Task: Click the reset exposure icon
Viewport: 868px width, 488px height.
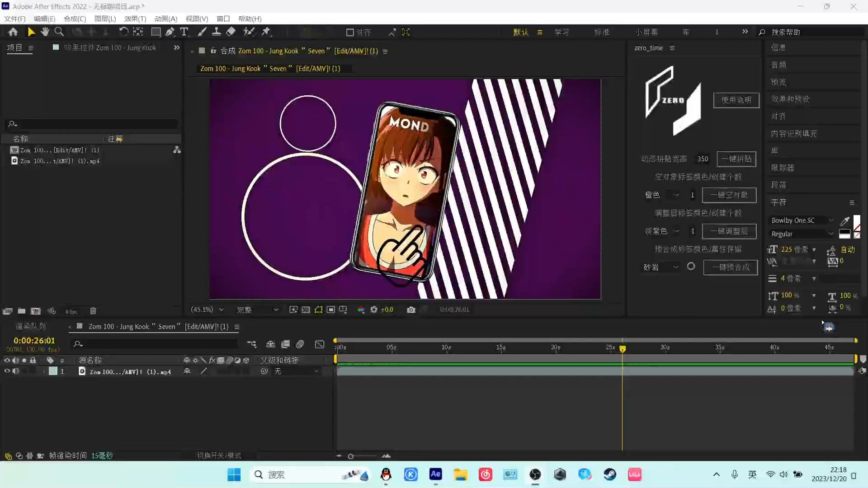Action: pyautogui.click(x=374, y=310)
